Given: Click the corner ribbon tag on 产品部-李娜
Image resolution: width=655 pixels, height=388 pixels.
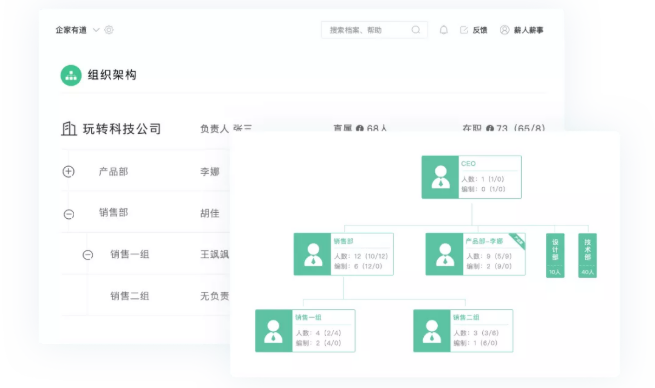Looking at the screenshot, I should [x=518, y=240].
